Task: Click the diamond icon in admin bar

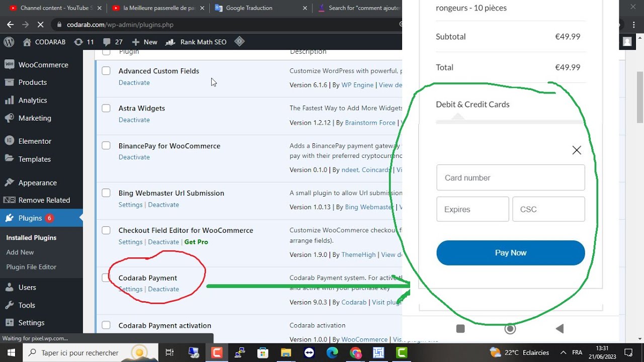Action: [239, 42]
